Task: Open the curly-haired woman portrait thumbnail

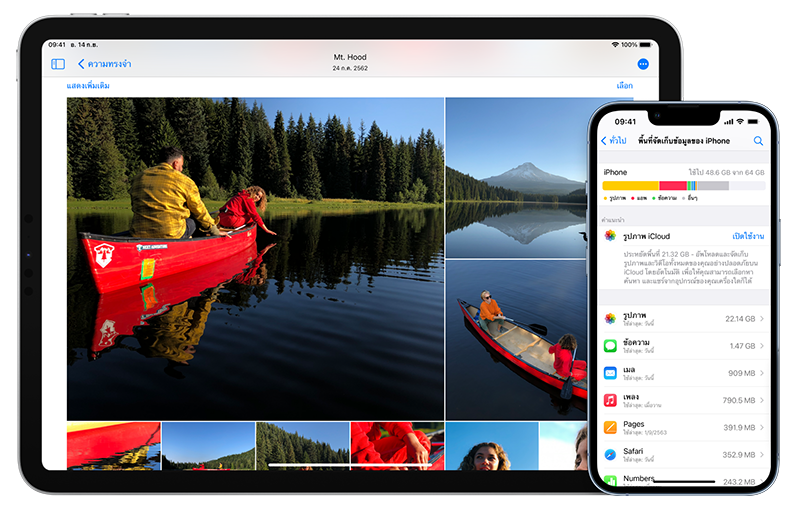Action: click(492, 446)
